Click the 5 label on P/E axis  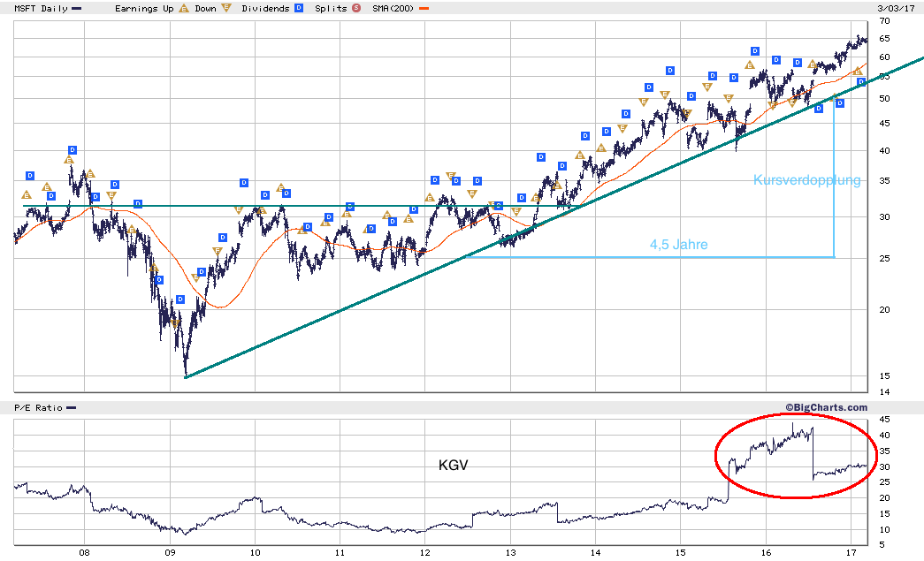pos(882,545)
